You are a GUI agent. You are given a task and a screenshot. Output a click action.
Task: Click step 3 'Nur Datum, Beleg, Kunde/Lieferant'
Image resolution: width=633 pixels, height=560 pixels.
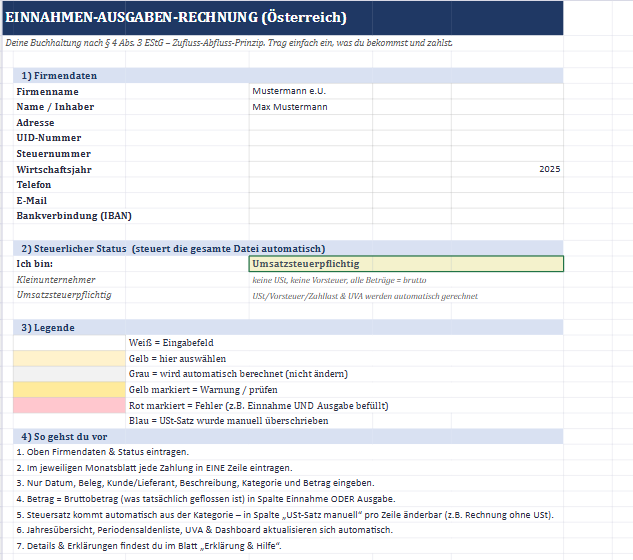click(x=195, y=483)
